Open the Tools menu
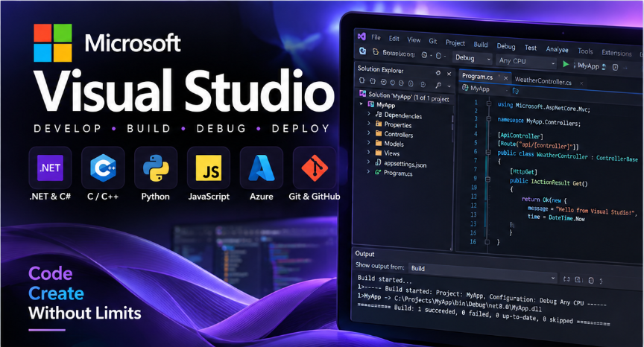644x347 pixels. pos(585,51)
